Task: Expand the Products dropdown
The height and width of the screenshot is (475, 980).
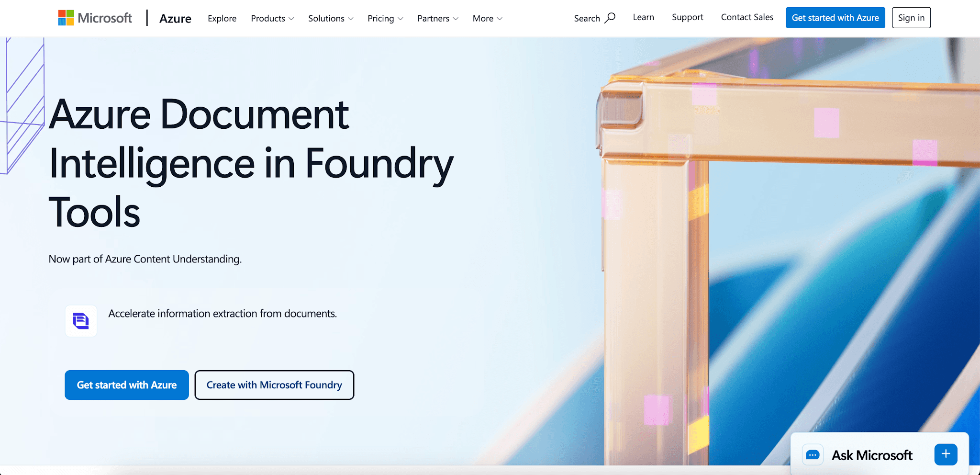Action: 272,19
